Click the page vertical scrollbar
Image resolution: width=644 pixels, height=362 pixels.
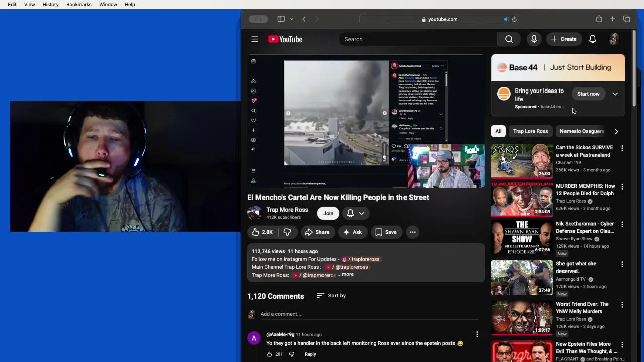point(634,68)
